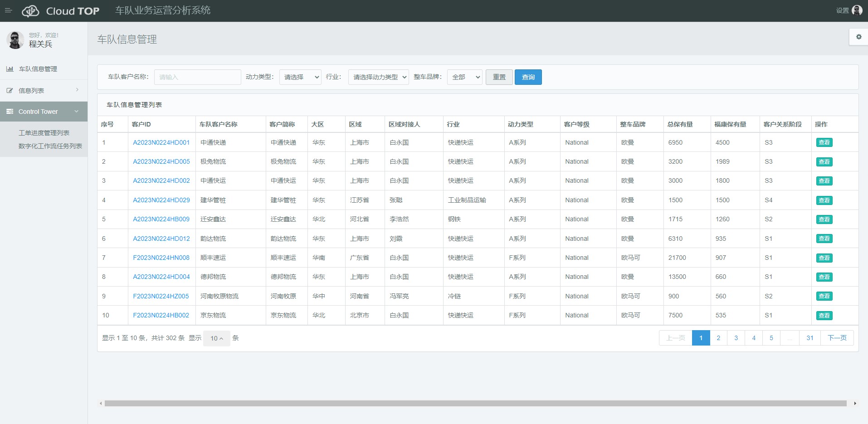Open customer ID A2023N0224HD002
This screenshot has width=868, height=424.
pyautogui.click(x=161, y=180)
